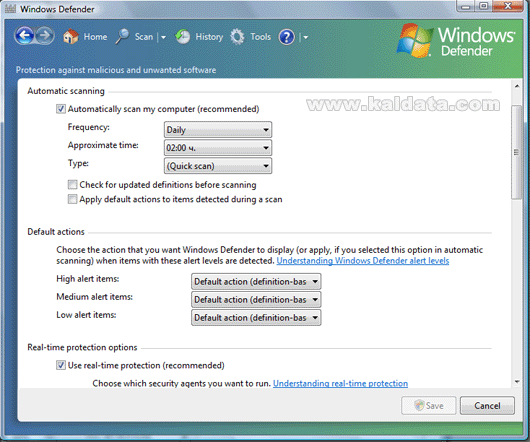Click the Windows Defender title bar icon
The height and width of the screenshot is (442, 530).
point(10,8)
